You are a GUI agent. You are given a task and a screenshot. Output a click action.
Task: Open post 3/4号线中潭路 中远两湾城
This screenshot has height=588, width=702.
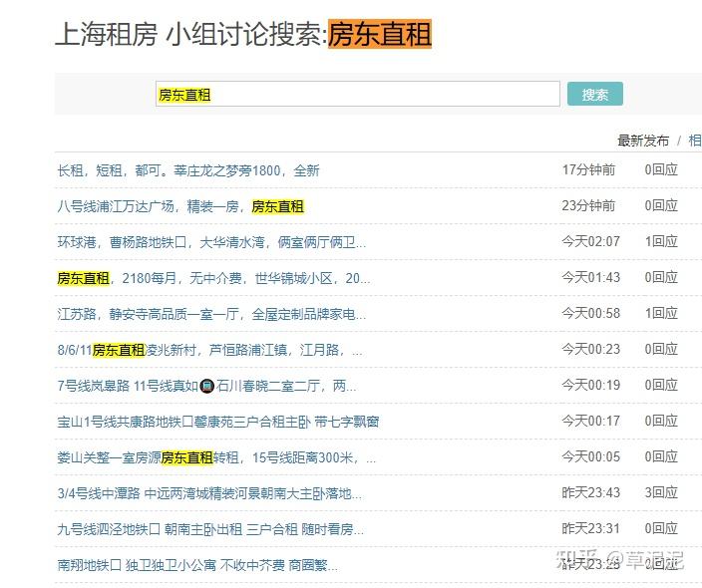(209, 493)
